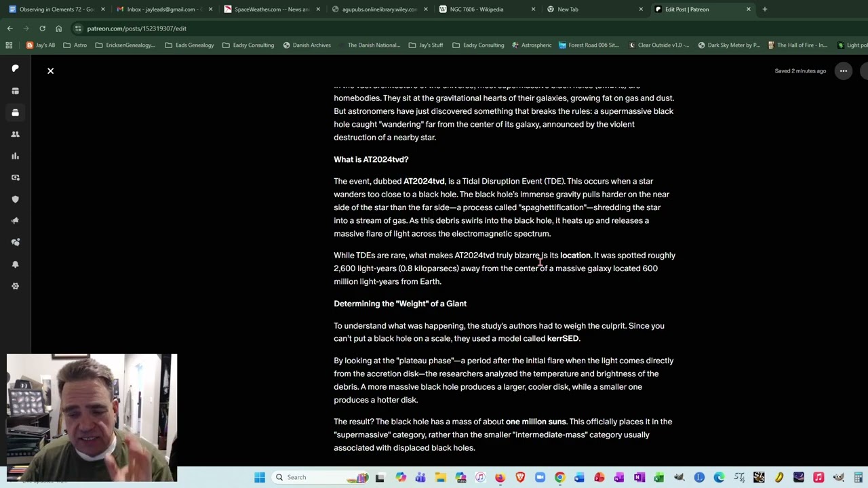Open the shield moderation icon in sidebar
Screen dimensions: 868x488
click(15, 199)
